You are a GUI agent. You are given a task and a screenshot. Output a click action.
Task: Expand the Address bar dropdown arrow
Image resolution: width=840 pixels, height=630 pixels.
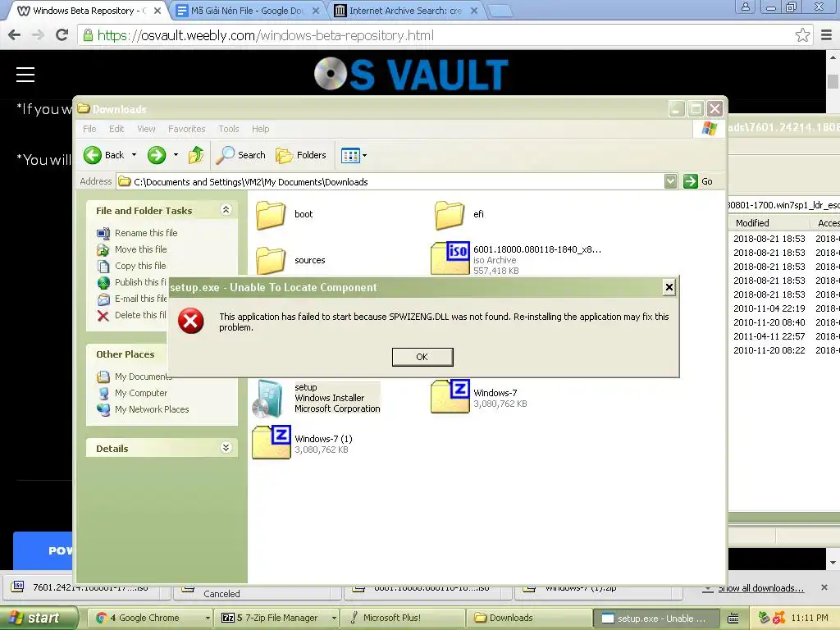coord(670,181)
